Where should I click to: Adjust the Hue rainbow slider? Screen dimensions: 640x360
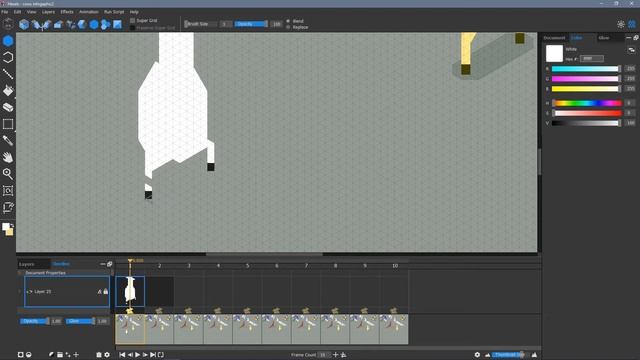[x=587, y=103]
